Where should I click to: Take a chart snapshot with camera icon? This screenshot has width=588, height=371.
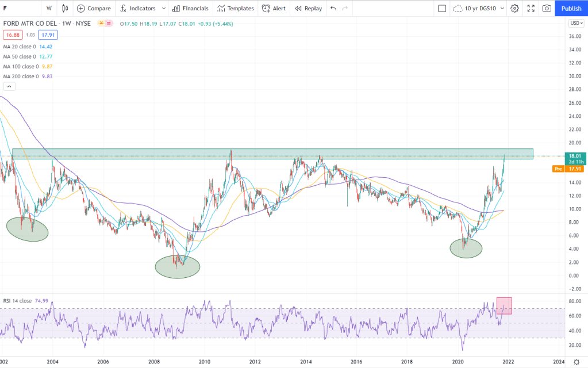[x=547, y=9]
